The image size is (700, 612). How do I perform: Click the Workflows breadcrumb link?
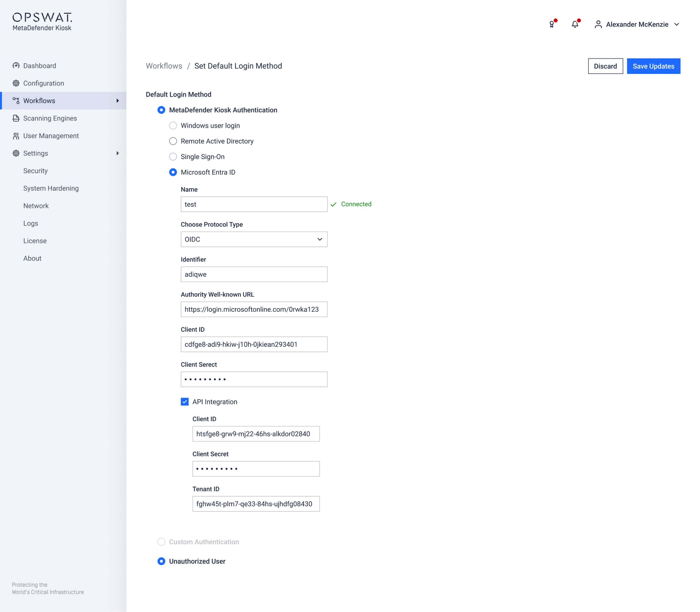tap(164, 66)
